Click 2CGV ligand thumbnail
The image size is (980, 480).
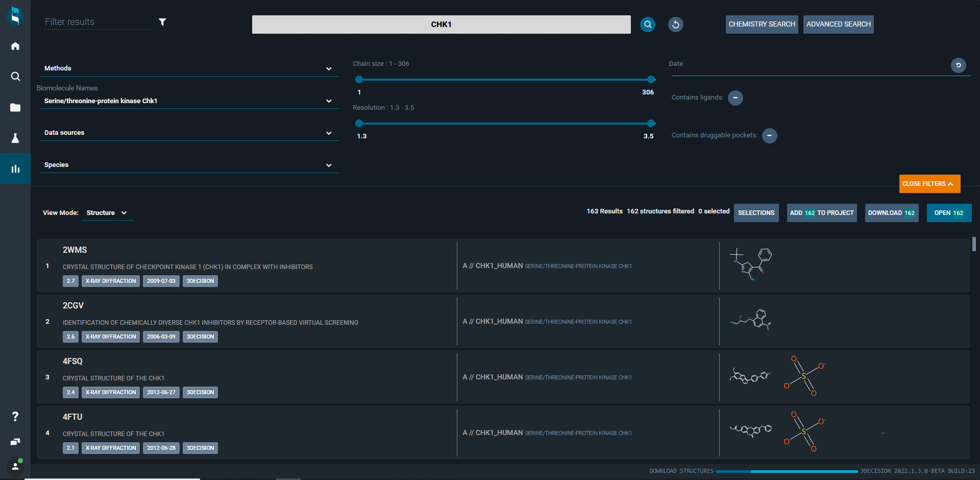750,320
